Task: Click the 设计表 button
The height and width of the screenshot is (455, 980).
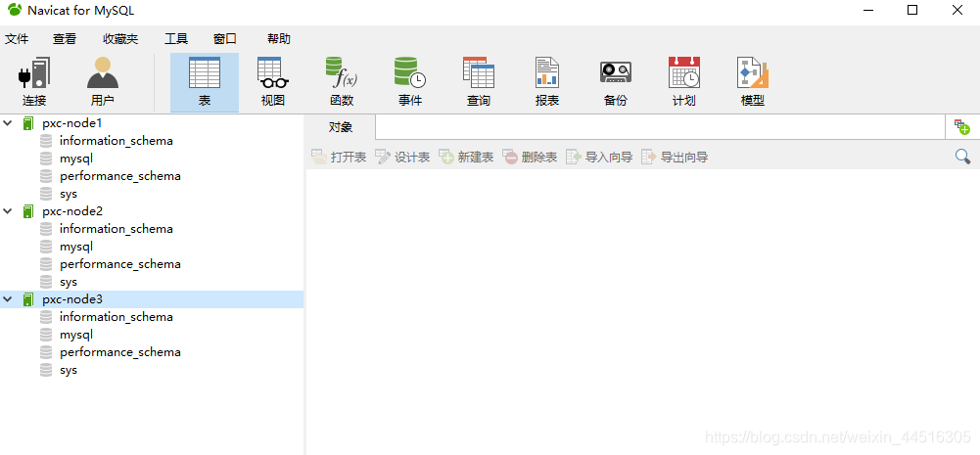Action: click(x=402, y=158)
